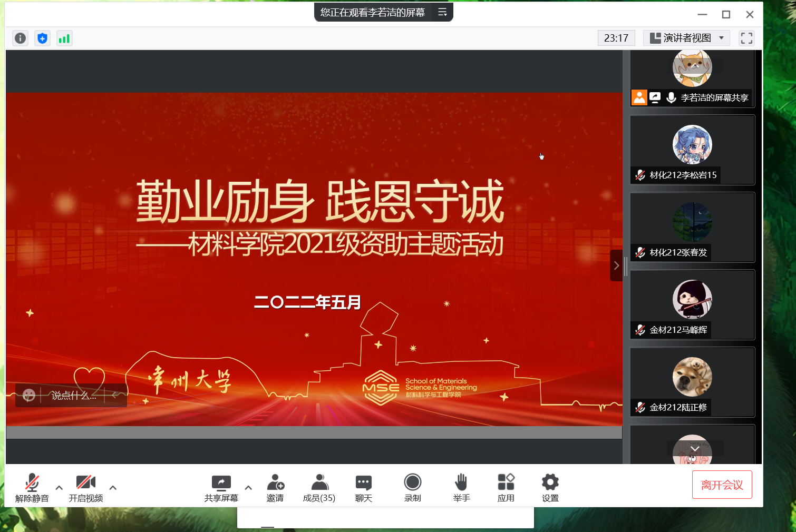Raise hand with 举手
The height and width of the screenshot is (532, 796).
tap(461, 488)
